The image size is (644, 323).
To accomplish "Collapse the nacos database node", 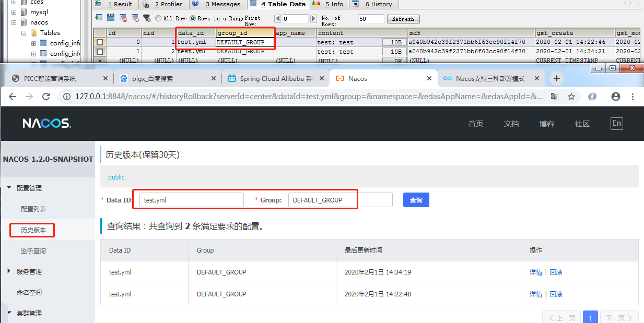I will coord(14,22).
